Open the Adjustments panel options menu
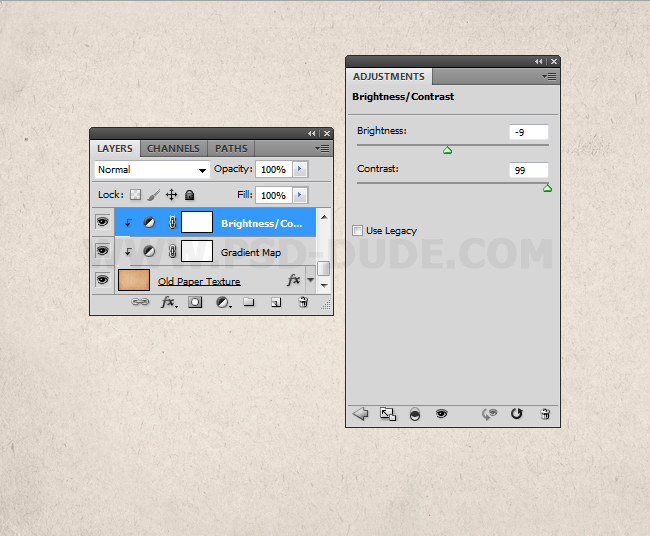 549,76
